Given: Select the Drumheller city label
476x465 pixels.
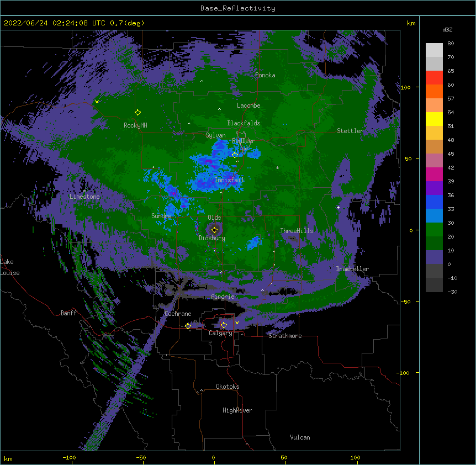Looking at the screenshot, I should (352, 269).
